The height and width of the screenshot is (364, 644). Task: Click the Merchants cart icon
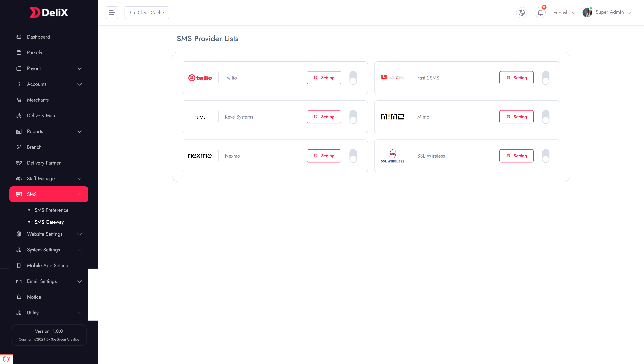tap(19, 100)
